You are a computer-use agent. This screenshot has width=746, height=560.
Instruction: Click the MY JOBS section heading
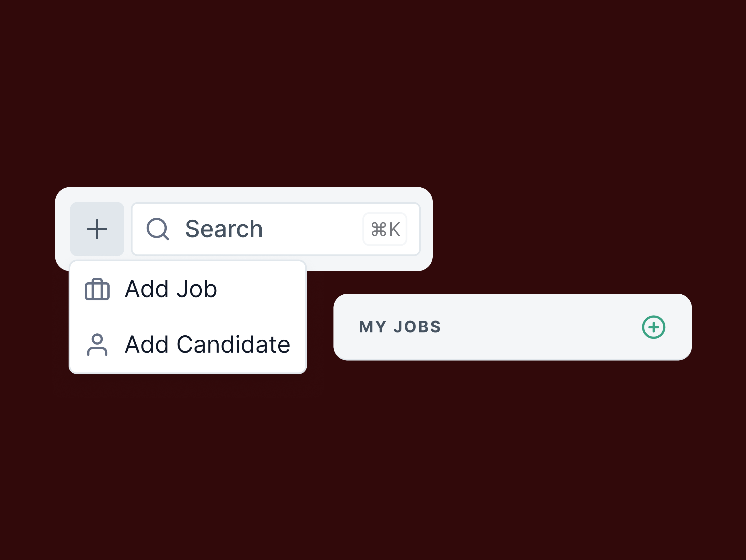click(x=400, y=327)
